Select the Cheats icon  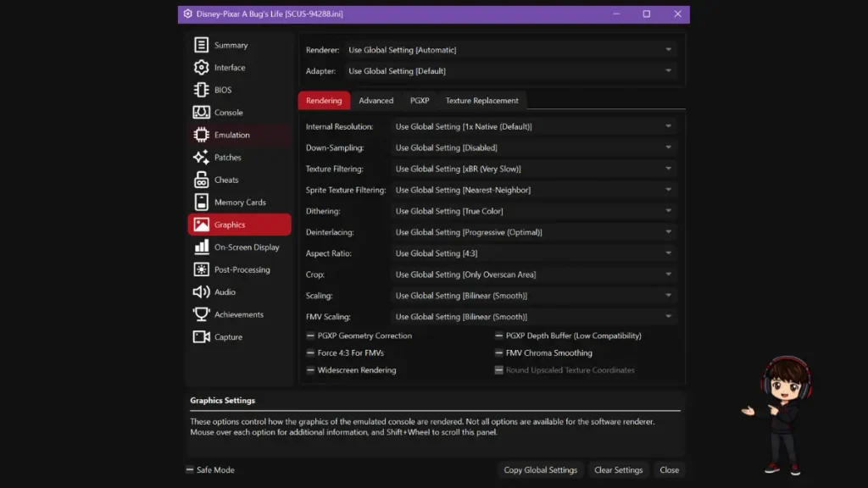pos(201,180)
